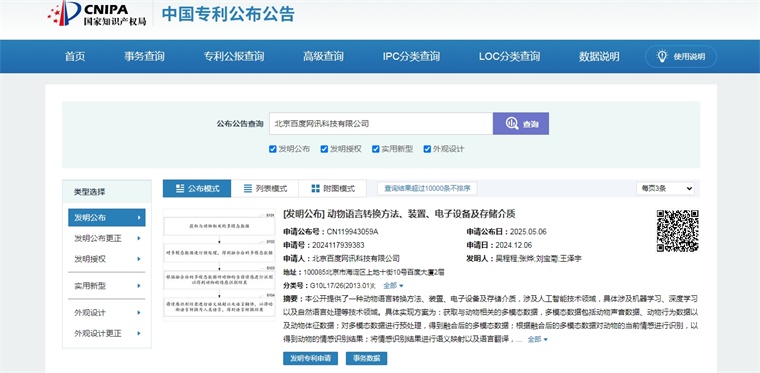Toggle the 发明授权 checkbox

tap(324, 149)
